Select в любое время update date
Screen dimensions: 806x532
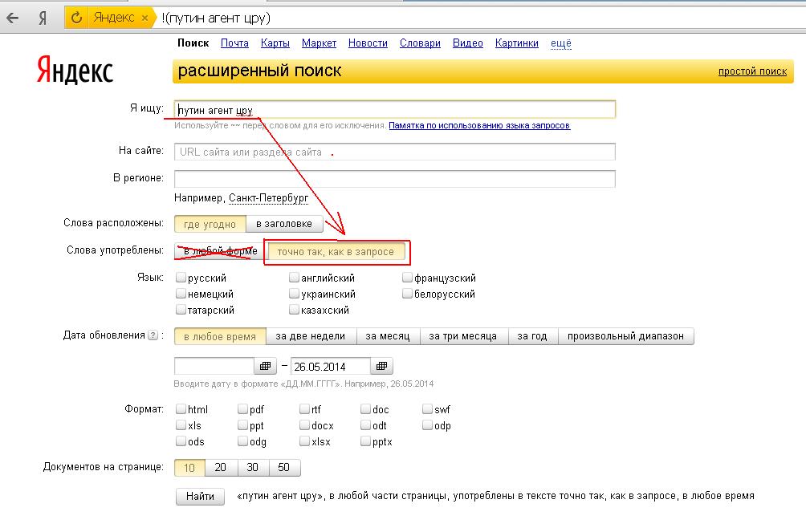(x=220, y=337)
